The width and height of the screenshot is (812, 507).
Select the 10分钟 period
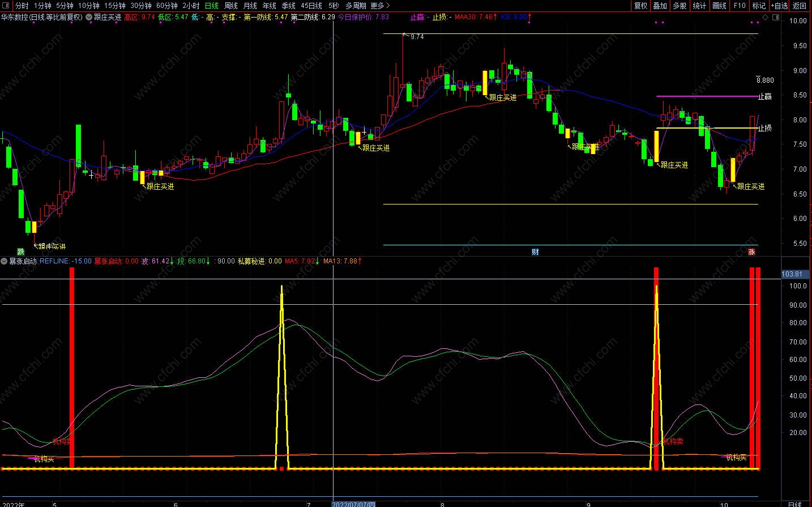(89, 6)
